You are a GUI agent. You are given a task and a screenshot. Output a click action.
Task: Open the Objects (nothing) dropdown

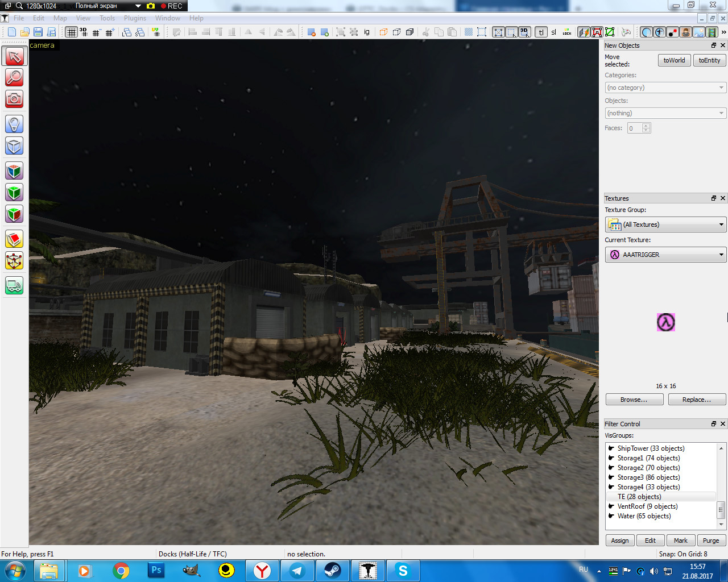[x=665, y=113]
